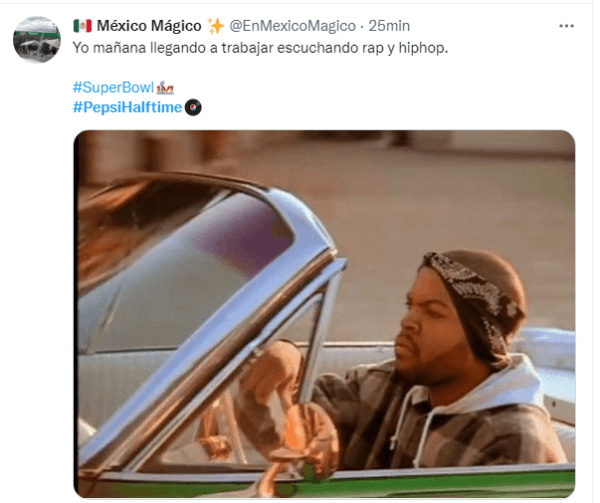600x503 pixels.
Task: Click the Mexican flag emoji beside the name
Action: click(83, 26)
